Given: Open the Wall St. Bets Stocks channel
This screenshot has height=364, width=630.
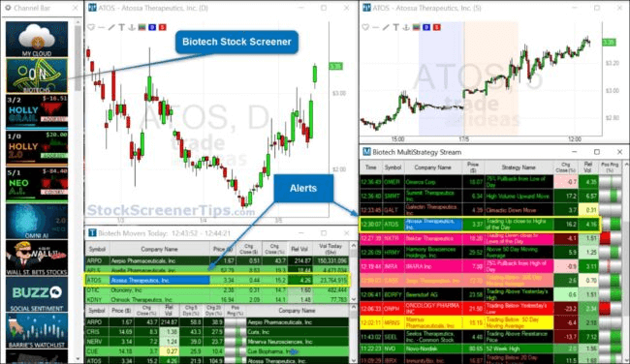Looking at the screenshot, I should pyautogui.click(x=37, y=258).
